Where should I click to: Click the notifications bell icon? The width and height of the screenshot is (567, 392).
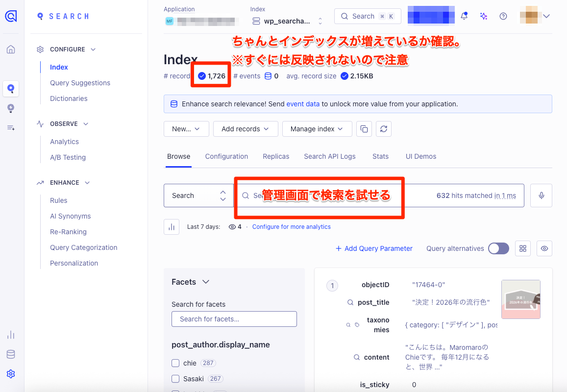[x=464, y=16]
